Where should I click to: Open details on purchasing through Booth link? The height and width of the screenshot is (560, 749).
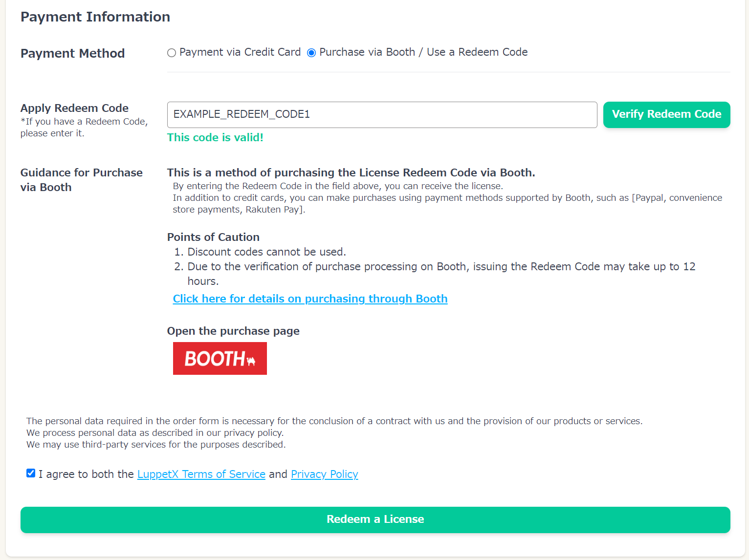(x=310, y=299)
